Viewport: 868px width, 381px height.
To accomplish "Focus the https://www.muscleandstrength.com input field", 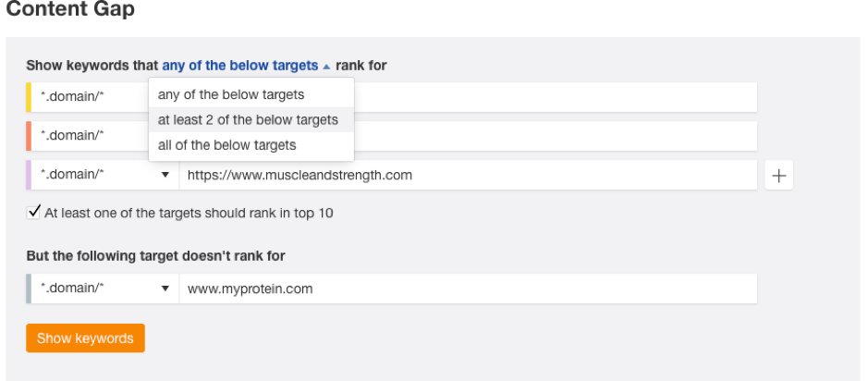I will point(469,175).
